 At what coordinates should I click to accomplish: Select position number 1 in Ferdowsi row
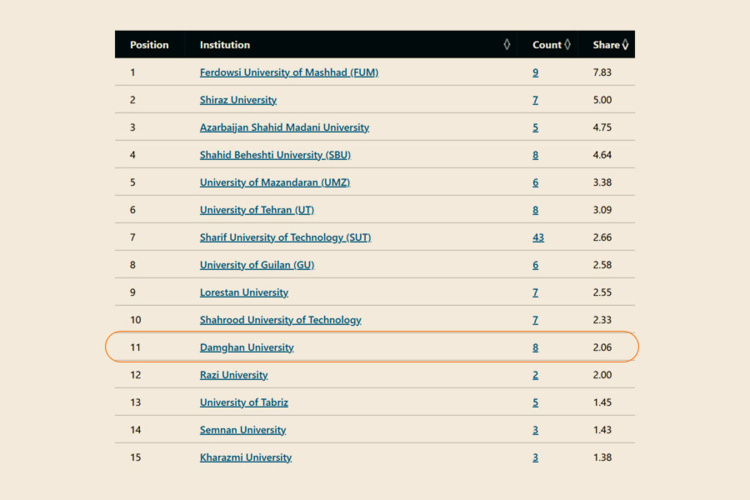click(x=132, y=72)
